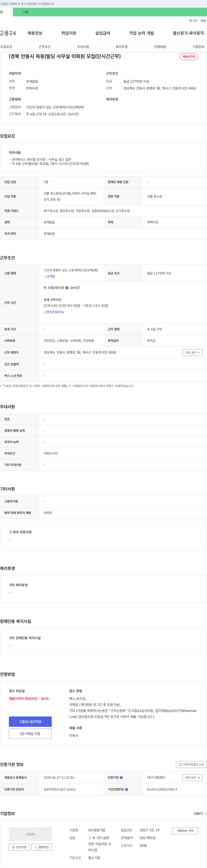Click the question-mark icon beside 주 소정근로시간
Viewport: 207px width, 868px height.
point(67,288)
